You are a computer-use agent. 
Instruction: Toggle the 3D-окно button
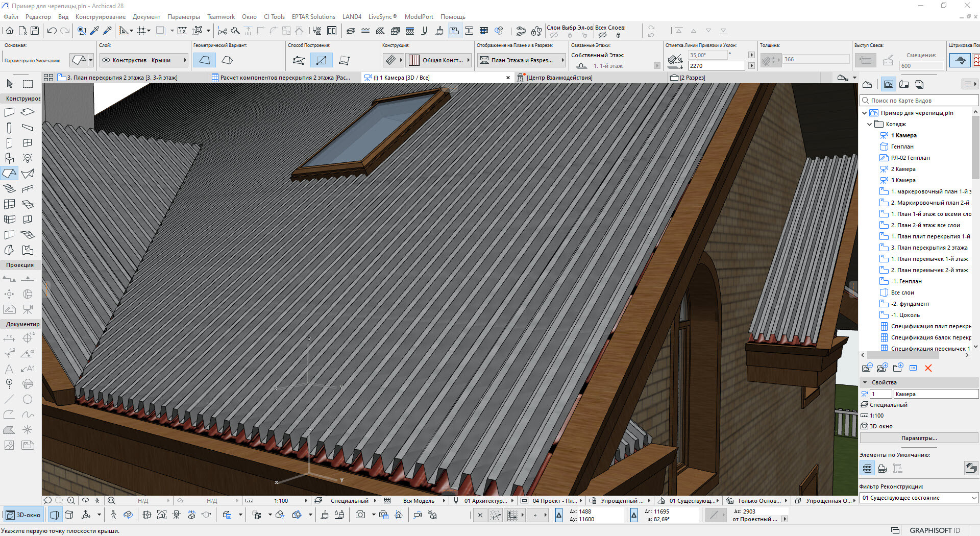click(x=23, y=515)
